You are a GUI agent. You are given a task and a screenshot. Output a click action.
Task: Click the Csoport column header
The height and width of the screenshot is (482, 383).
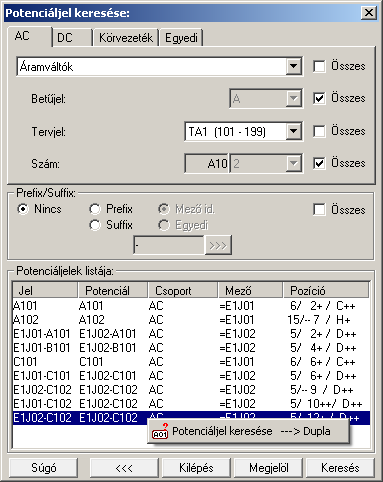coord(183,290)
